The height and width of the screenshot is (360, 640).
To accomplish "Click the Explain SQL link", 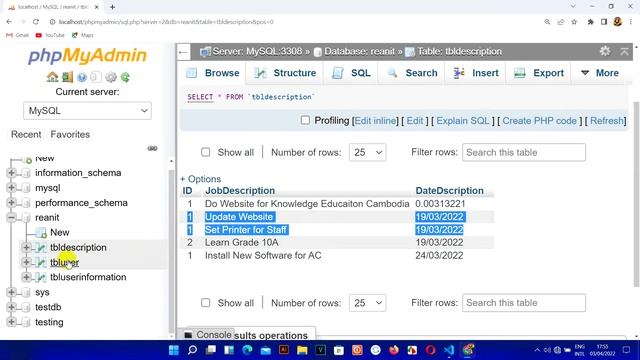I will (462, 121).
